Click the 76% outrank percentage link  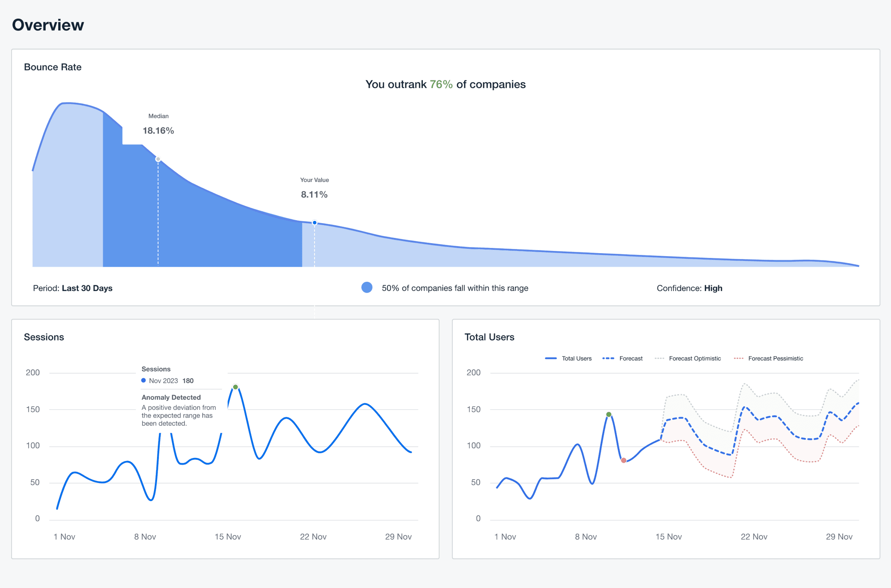click(x=440, y=84)
